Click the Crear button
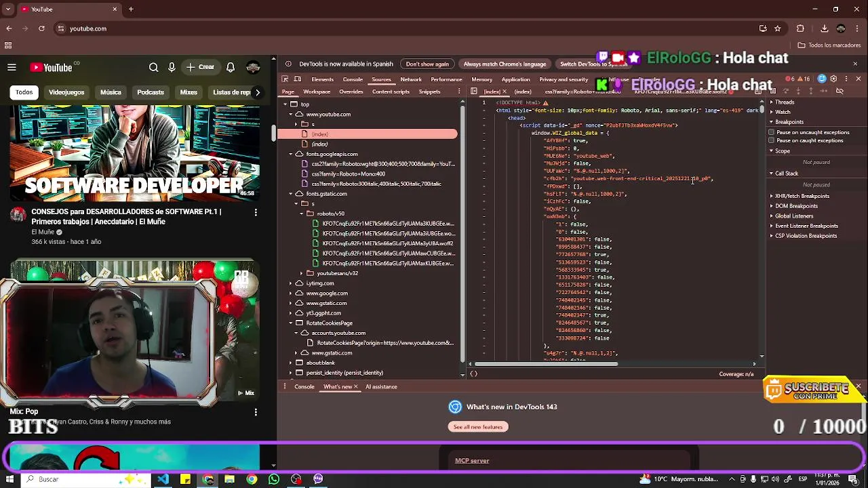Screen dimensions: 868x488 201,67
